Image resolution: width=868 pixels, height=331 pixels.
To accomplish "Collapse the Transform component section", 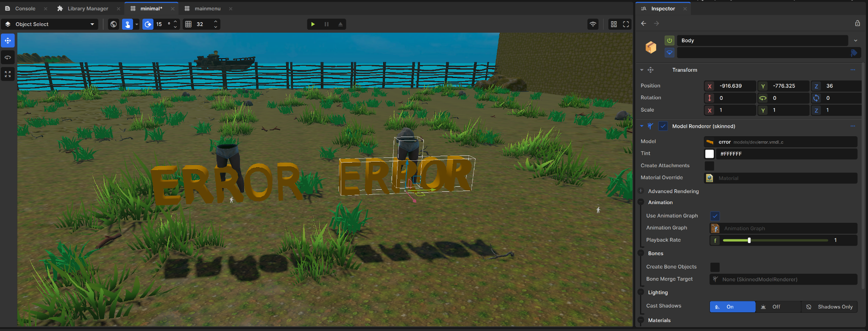I will pyautogui.click(x=642, y=70).
